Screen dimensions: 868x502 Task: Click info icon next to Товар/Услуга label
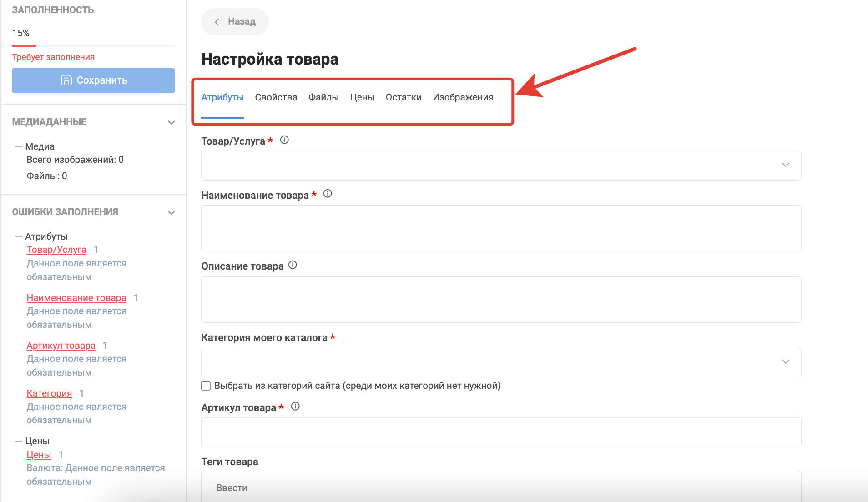click(x=284, y=140)
